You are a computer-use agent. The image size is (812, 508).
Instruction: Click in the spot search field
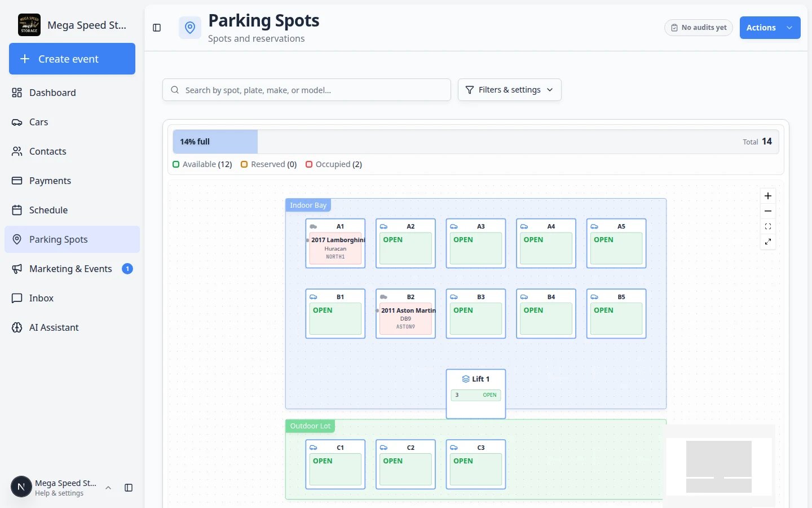pyautogui.click(x=307, y=90)
